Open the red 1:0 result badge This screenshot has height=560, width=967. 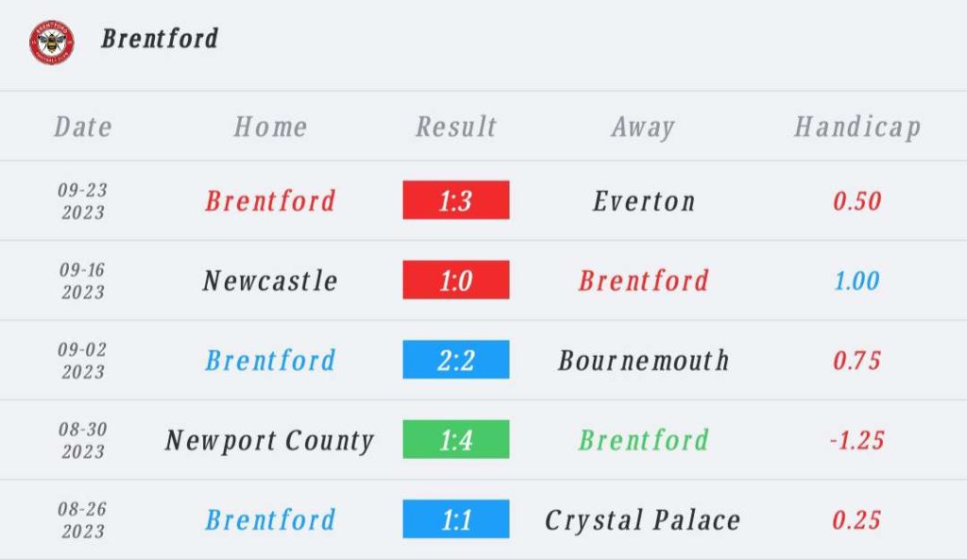[456, 280]
